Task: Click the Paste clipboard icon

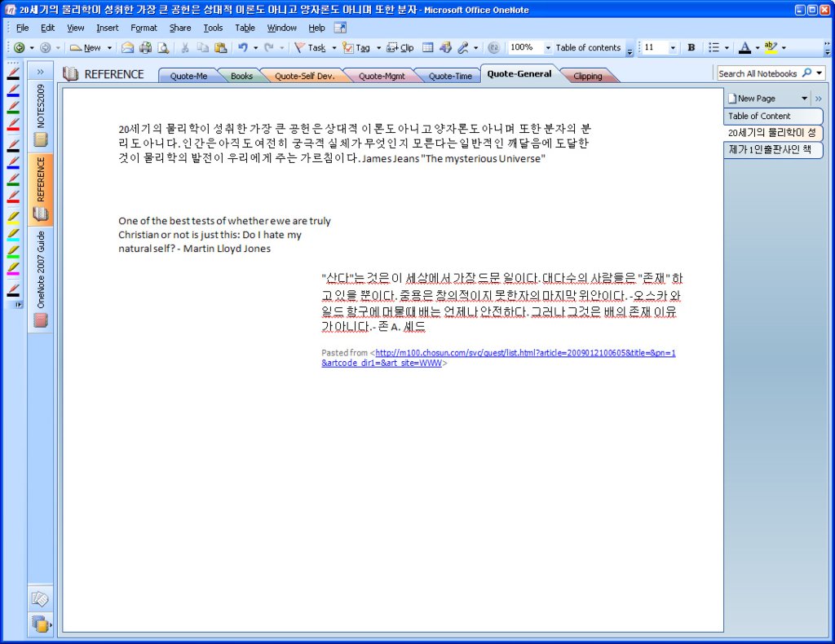Action: [220, 48]
